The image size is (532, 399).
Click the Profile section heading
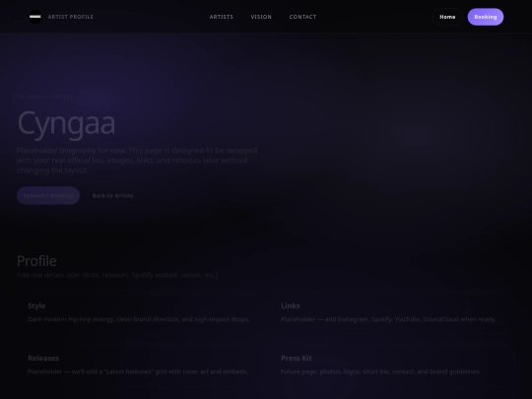click(x=36, y=260)
